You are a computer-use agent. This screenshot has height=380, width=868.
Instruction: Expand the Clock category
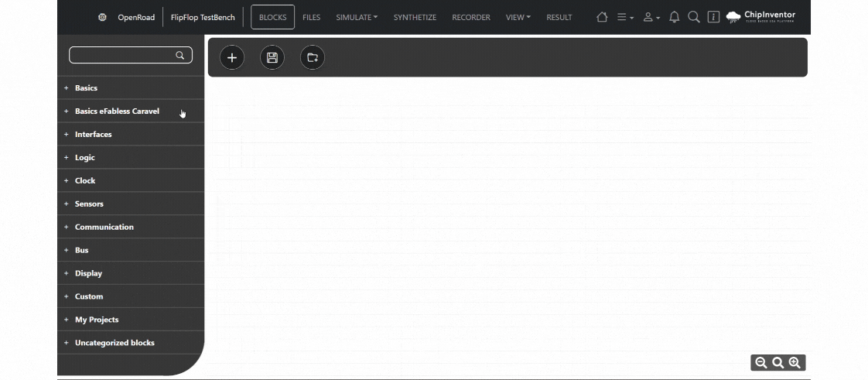pos(131,180)
